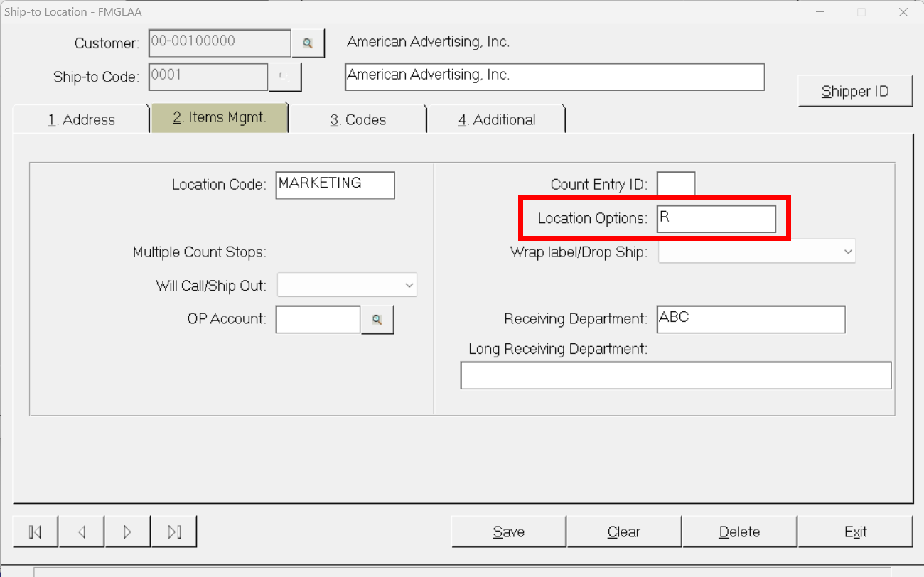The width and height of the screenshot is (924, 577).
Task: Exit the Ship-to Location window
Action: 855,532
